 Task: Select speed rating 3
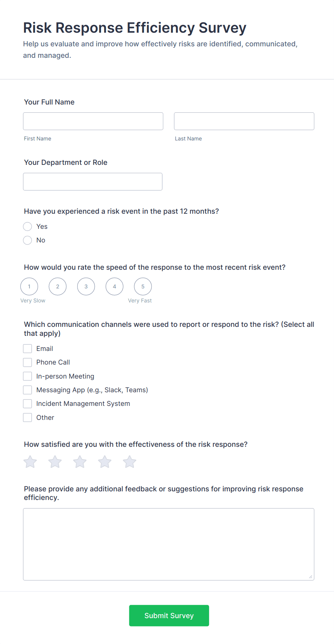[x=86, y=286]
